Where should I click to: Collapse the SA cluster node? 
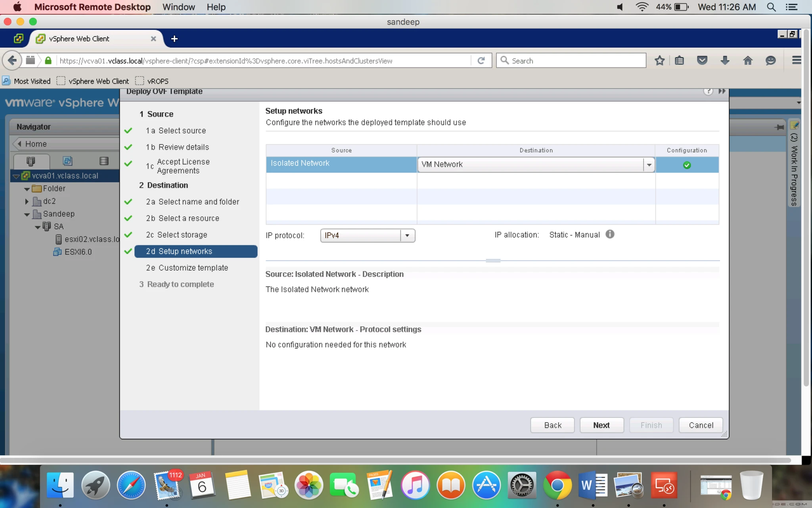37,227
